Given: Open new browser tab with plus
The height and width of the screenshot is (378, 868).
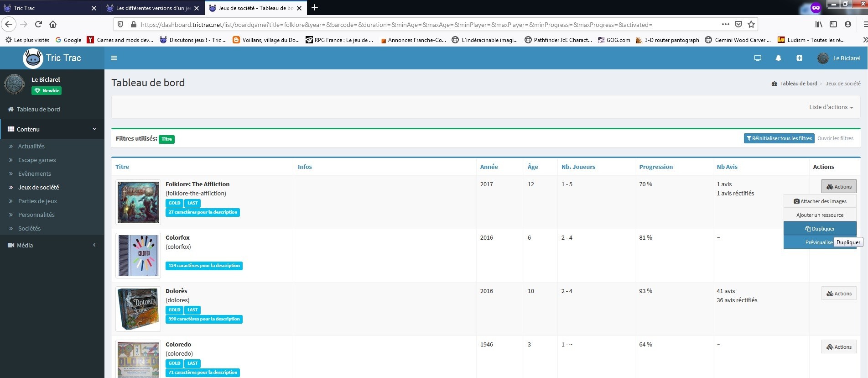Looking at the screenshot, I should click(x=315, y=7).
